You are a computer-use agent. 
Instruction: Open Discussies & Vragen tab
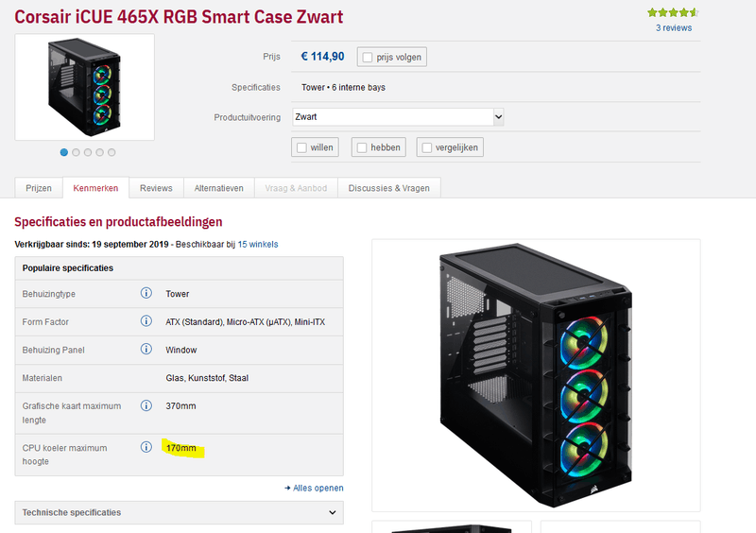388,188
